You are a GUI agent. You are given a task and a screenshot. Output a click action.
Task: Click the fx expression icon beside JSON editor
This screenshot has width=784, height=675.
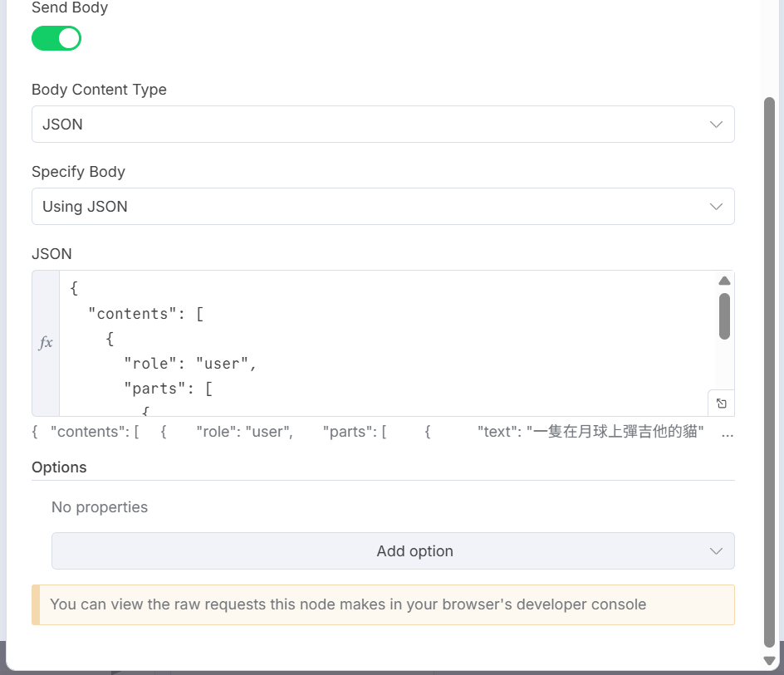46,343
